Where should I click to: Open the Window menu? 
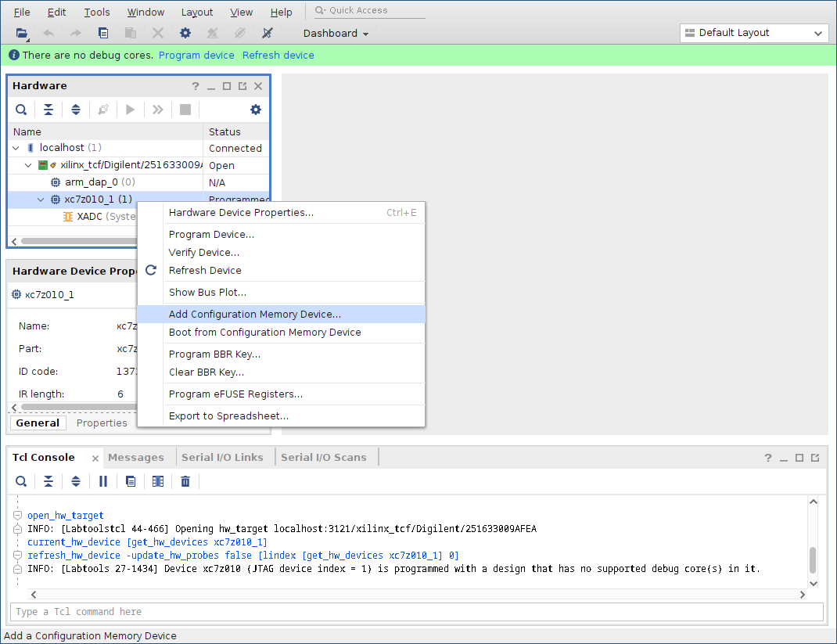pos(145,13)
